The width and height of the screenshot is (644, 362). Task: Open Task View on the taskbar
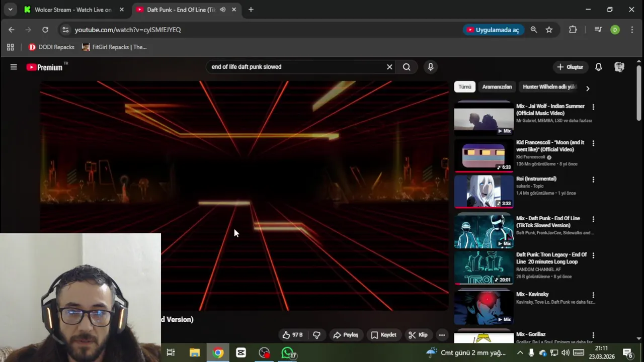(171, 353)
